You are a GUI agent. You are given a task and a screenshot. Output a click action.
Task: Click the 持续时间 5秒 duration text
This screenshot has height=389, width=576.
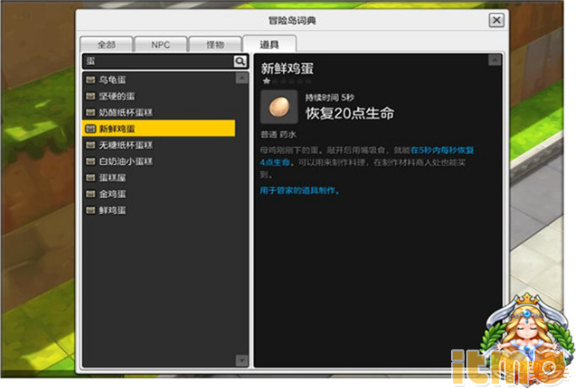(330, 97)
